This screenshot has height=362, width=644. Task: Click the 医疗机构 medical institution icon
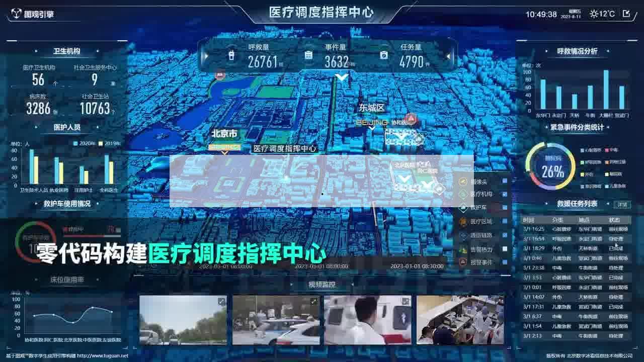[462, 195]
